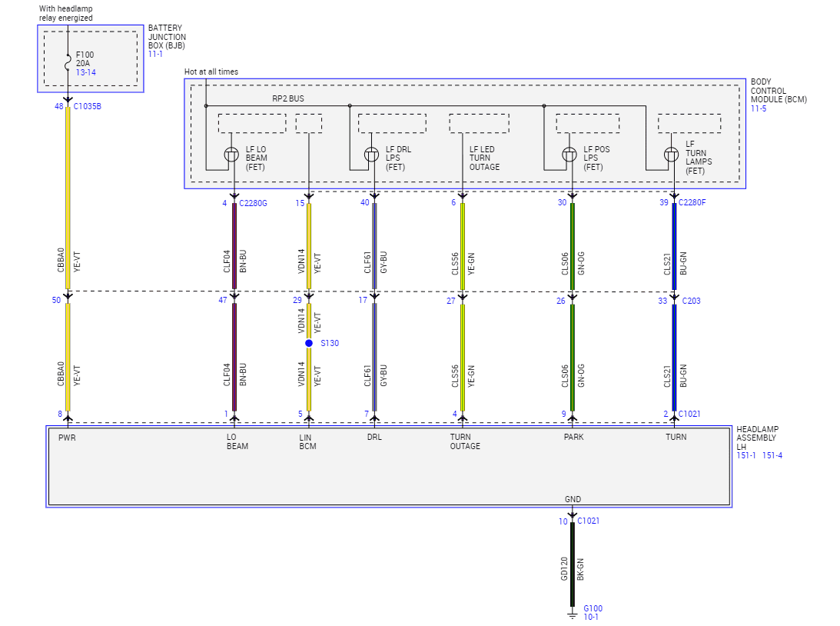Click the 'F100 20A' fuse label

coord(85,59)
